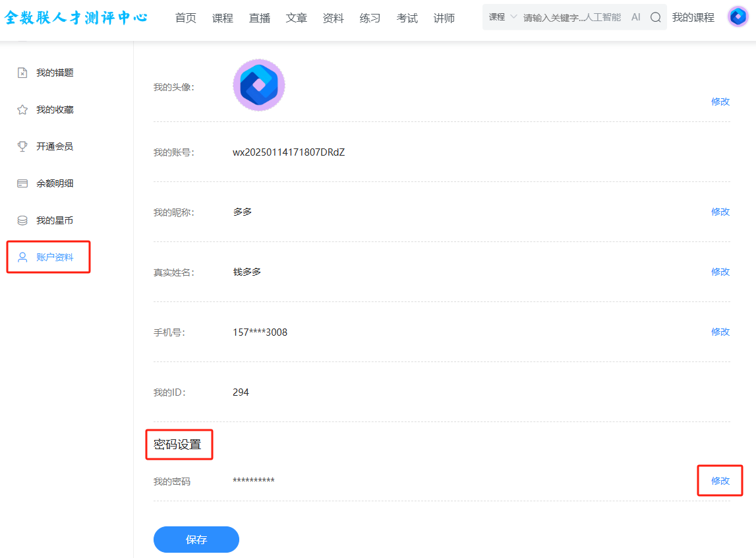This screenshot has height=558, width=756.
Task: Open the user avatar in top-right corner
Action: click(x=738, y=17)
